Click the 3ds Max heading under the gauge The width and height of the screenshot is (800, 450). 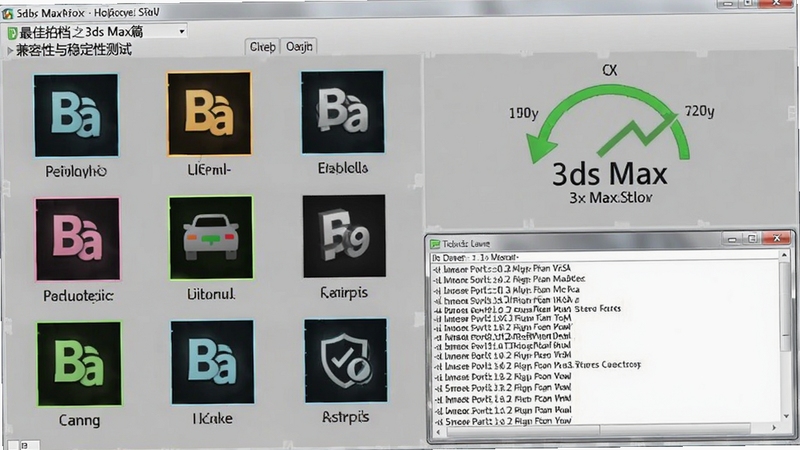(610, 174)
